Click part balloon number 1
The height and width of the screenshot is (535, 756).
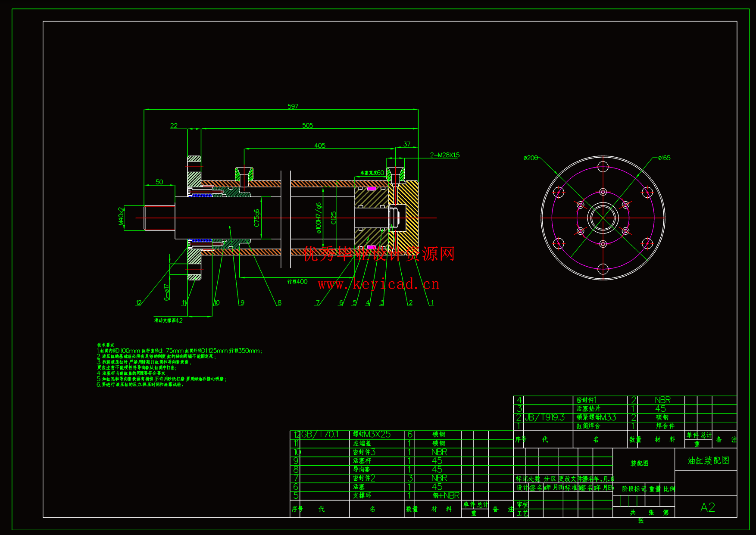click(x=431, y=303)
